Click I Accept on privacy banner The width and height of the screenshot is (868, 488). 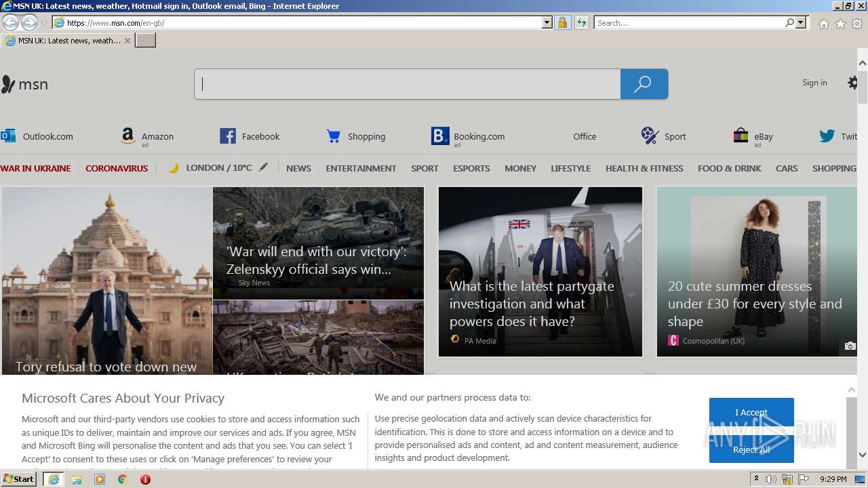coord(751,412)
